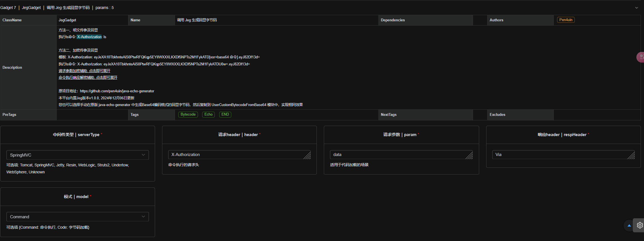
Task: Click the java-echo-generator GitHub URL
Action: (117, 91)
